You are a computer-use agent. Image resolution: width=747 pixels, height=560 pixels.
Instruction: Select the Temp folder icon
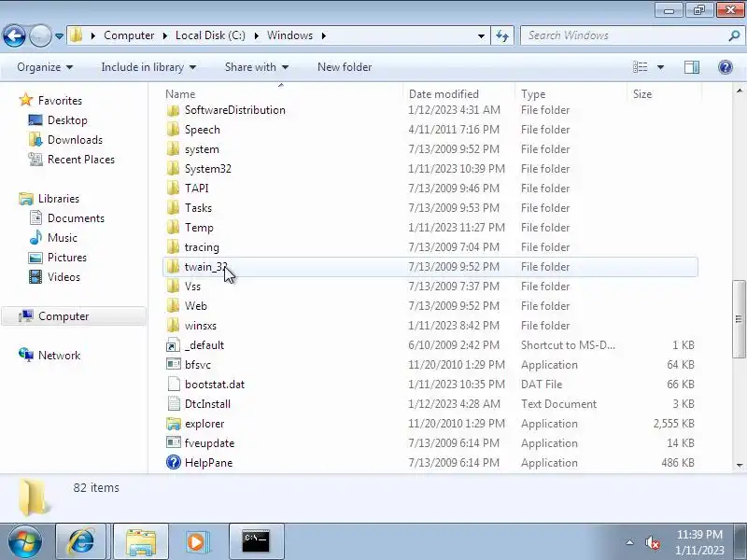coord(174,228)
